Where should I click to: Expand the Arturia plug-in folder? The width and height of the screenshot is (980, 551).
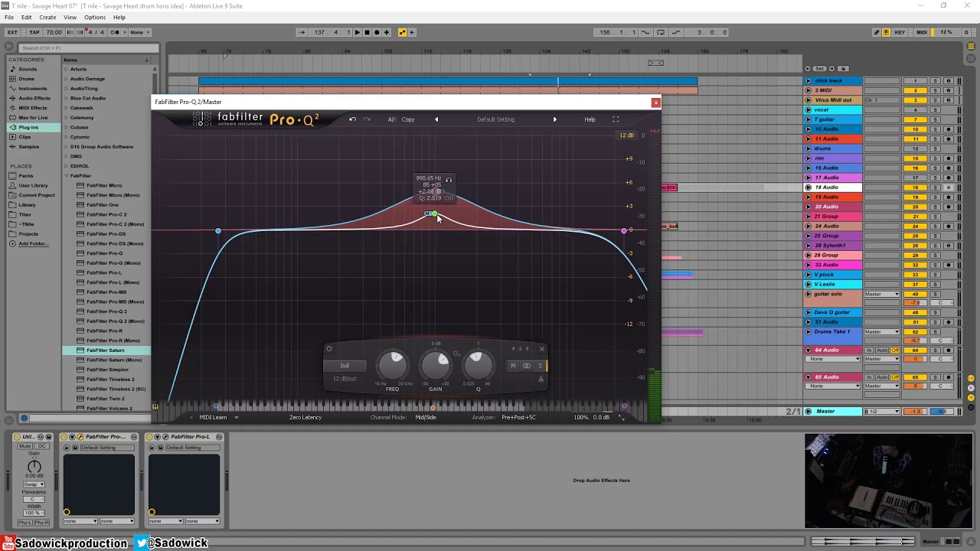point(67,69)
